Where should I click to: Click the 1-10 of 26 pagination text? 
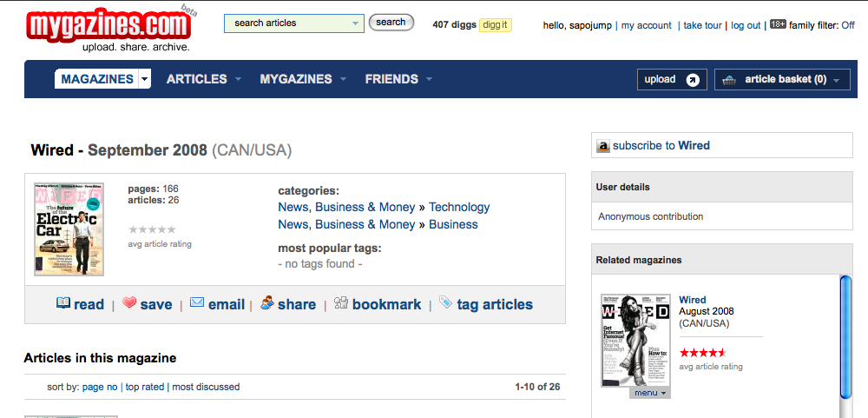coord(537,387)
